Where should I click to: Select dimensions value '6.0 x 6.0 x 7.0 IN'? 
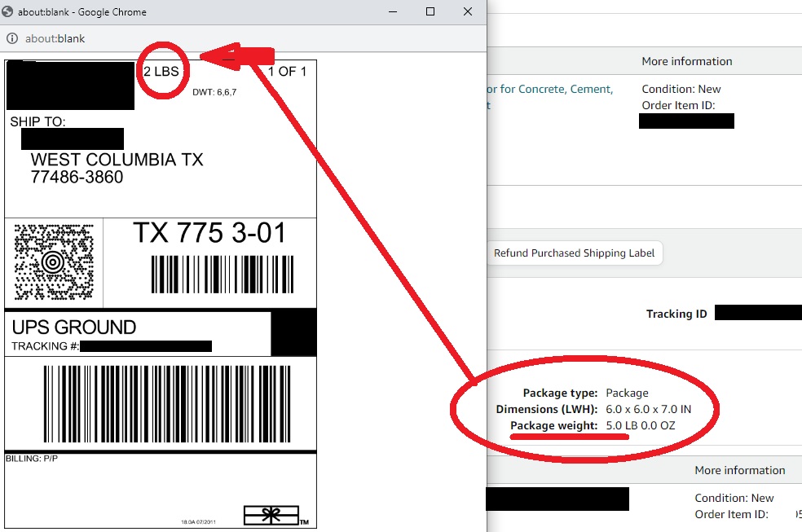(649, 409)
